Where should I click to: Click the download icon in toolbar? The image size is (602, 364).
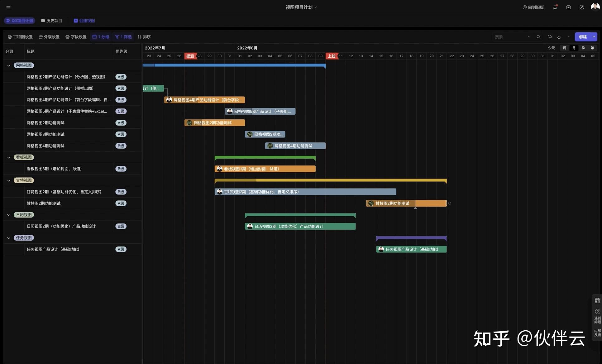(559, 37)
